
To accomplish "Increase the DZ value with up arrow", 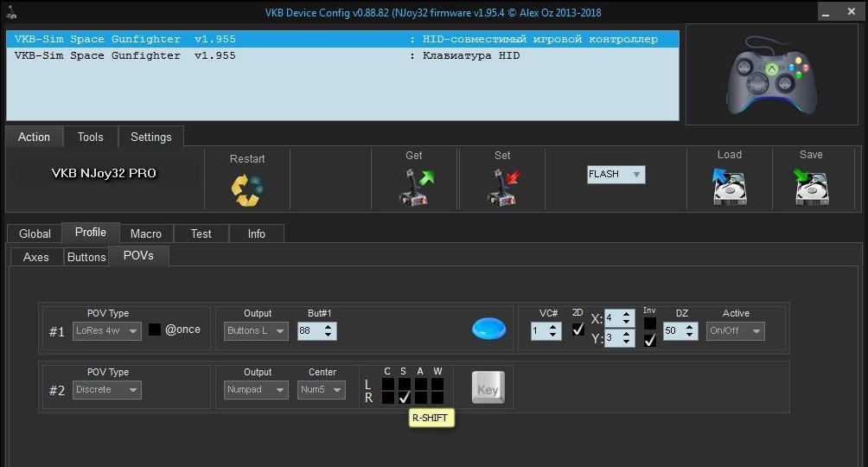I will (x=689, y=326).
